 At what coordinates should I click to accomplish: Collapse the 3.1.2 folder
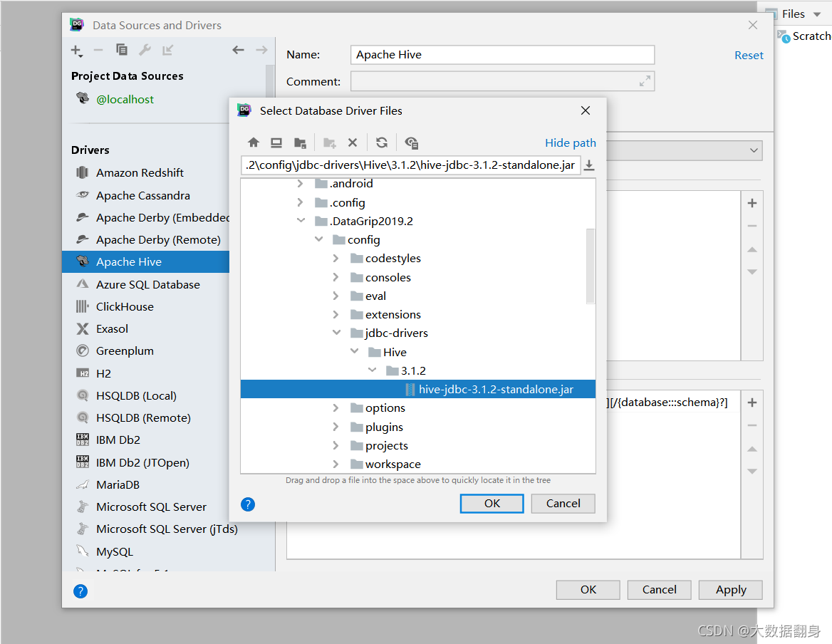[x=373, y=370]
